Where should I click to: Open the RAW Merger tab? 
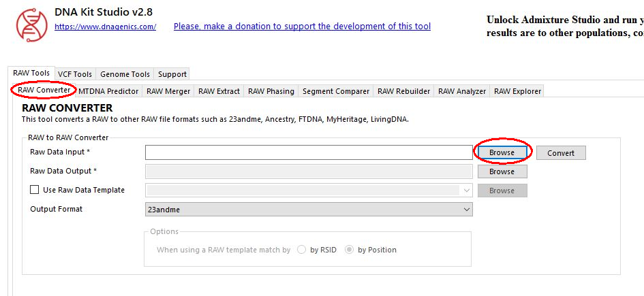(168, 91)
